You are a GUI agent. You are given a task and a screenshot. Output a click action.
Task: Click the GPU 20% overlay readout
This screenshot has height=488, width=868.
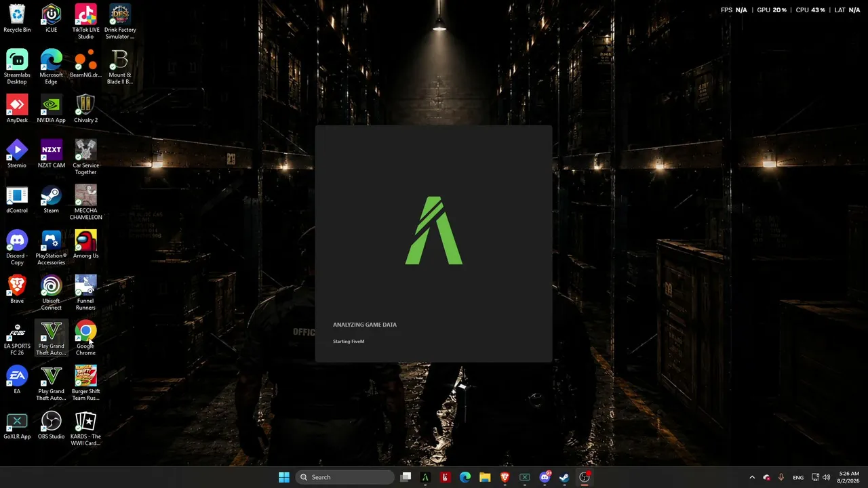tap(772, 10)
